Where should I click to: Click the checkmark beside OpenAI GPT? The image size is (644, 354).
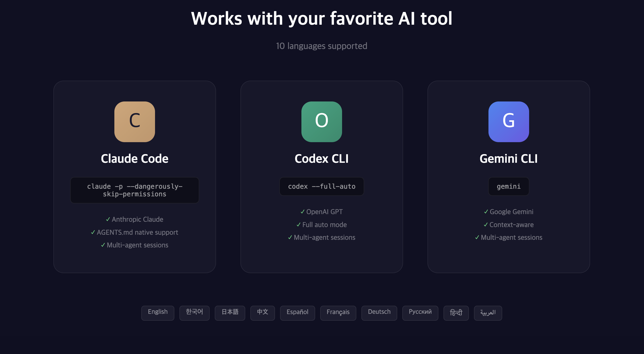[x=302, y=211]
